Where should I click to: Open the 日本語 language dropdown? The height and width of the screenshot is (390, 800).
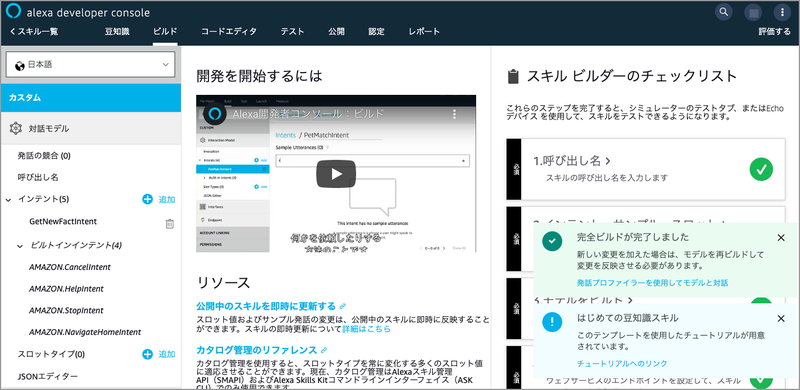coord(90,65)
